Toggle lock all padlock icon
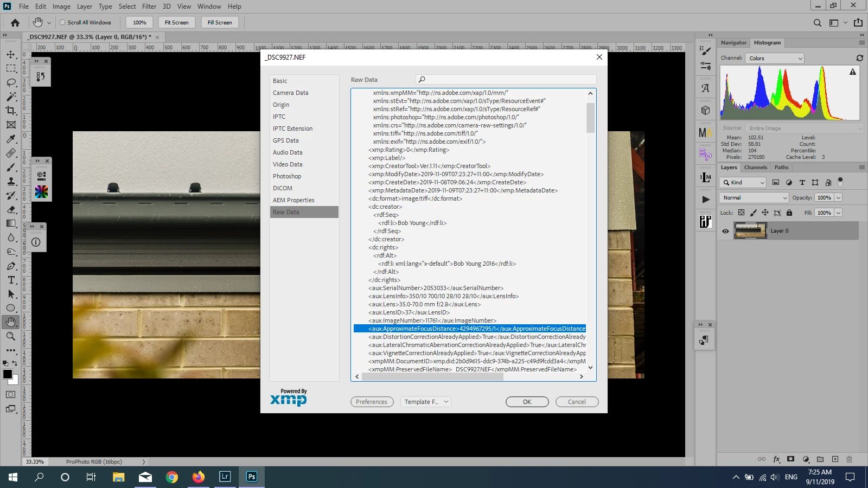Viewport: 868px width, 488px height. pyautogui.click(x=789, y=213)
